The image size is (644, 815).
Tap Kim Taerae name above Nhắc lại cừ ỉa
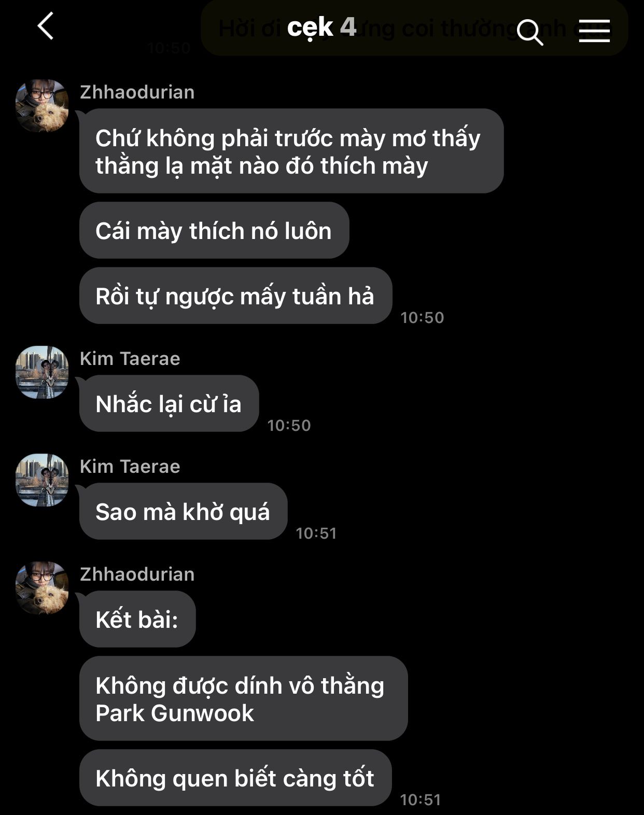(130, 358)
